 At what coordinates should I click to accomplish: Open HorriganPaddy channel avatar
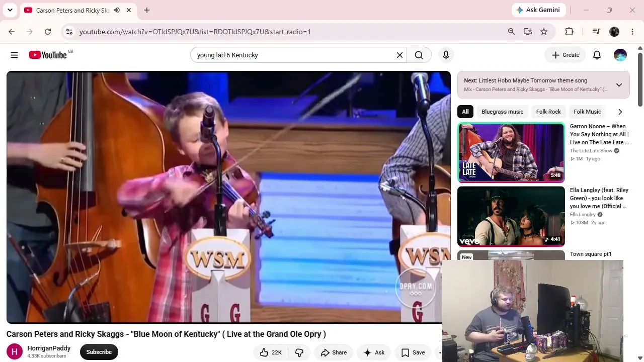click(x=15, y=352)
